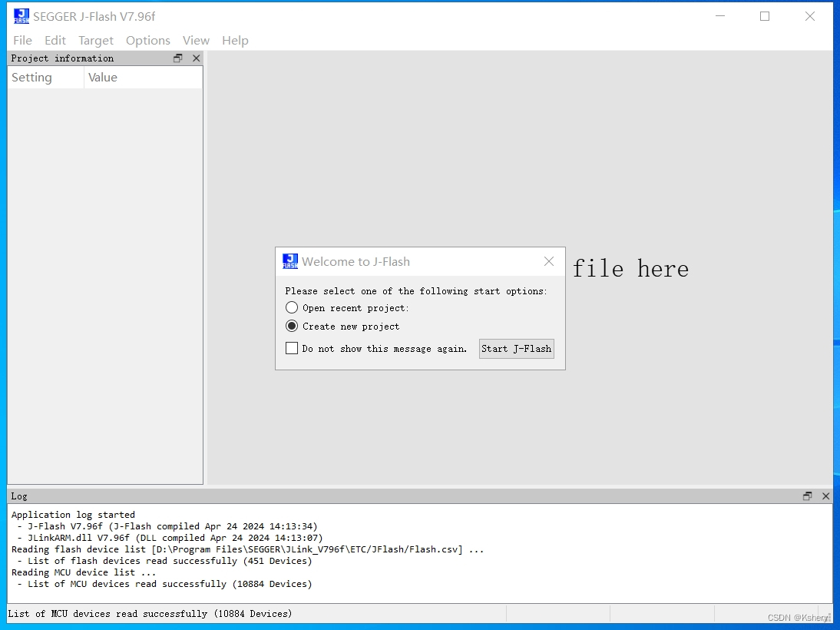This screenshot has width=840, height=630.
Task: Check Do not show this message again
Action: point(292,349)
